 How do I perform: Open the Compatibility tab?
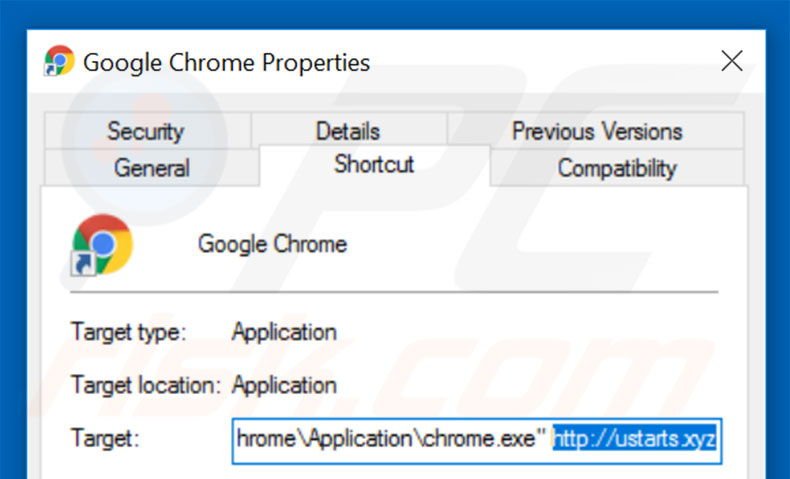(617, 168)
